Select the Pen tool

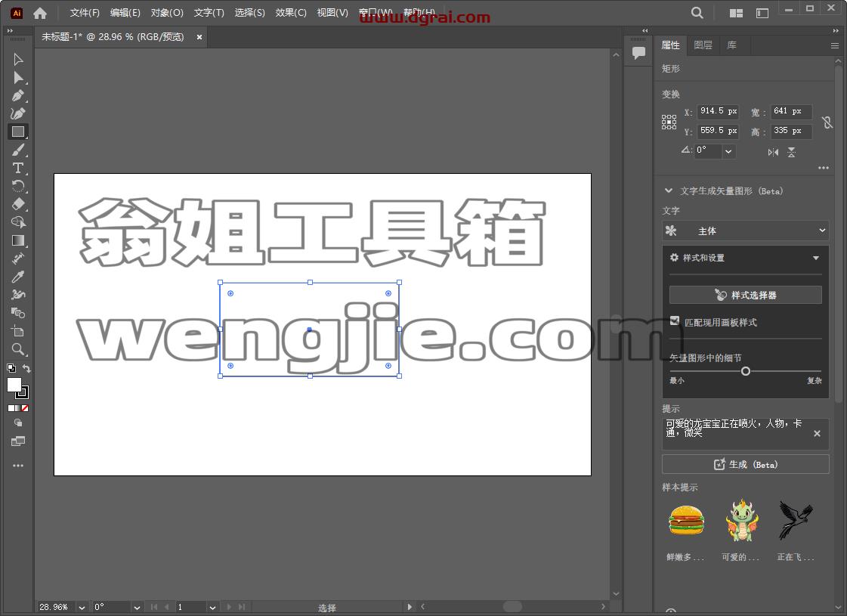pyautogui.click(x=18, y=96)
